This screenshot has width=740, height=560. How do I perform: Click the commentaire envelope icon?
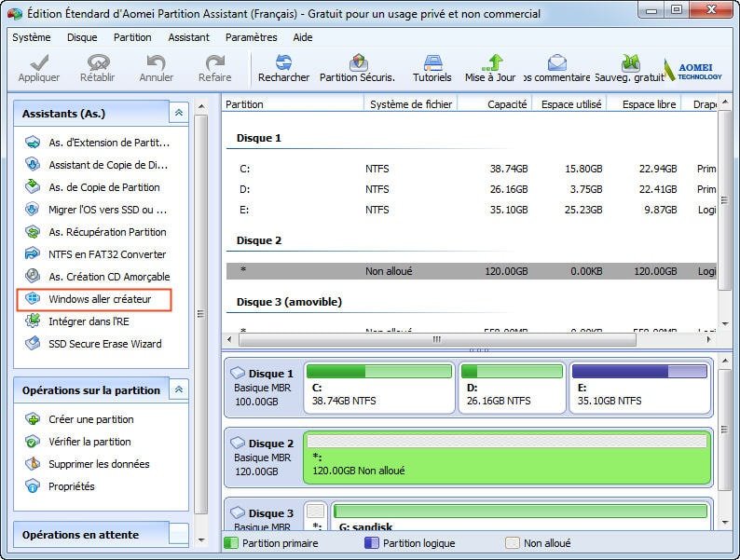click(557, 61)
